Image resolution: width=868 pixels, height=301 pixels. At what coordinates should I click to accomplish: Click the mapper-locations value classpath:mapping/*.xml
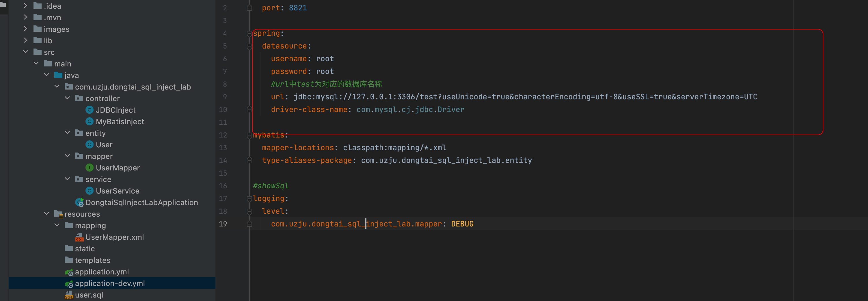tap(394, 148)
